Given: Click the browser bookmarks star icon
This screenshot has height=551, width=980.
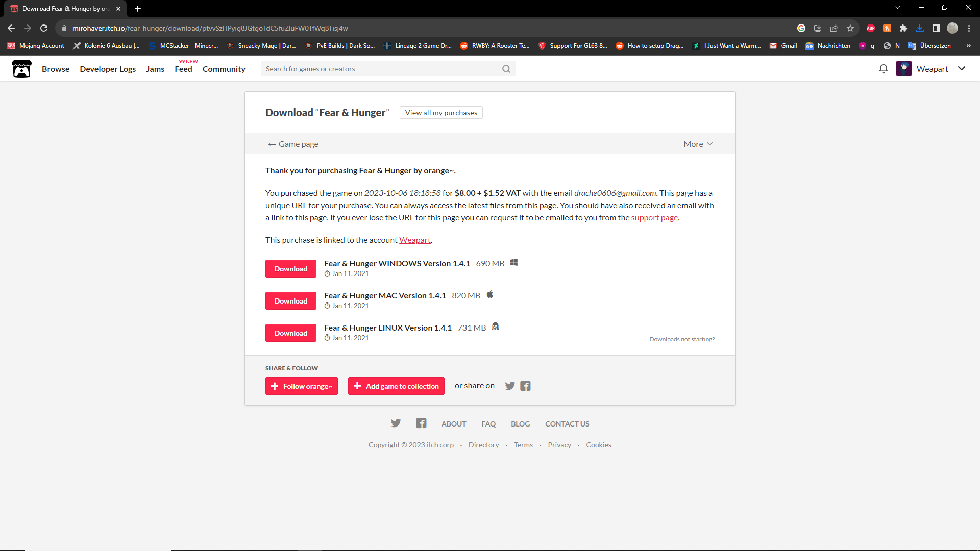Looking at the screenshot, I should (x=851, y=28).
